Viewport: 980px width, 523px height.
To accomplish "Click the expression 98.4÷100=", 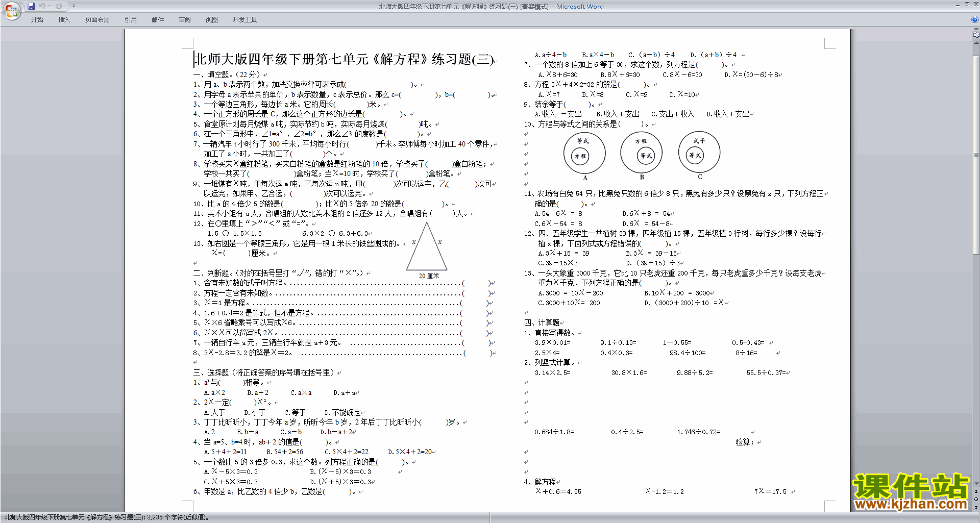I will click(688, 353).
